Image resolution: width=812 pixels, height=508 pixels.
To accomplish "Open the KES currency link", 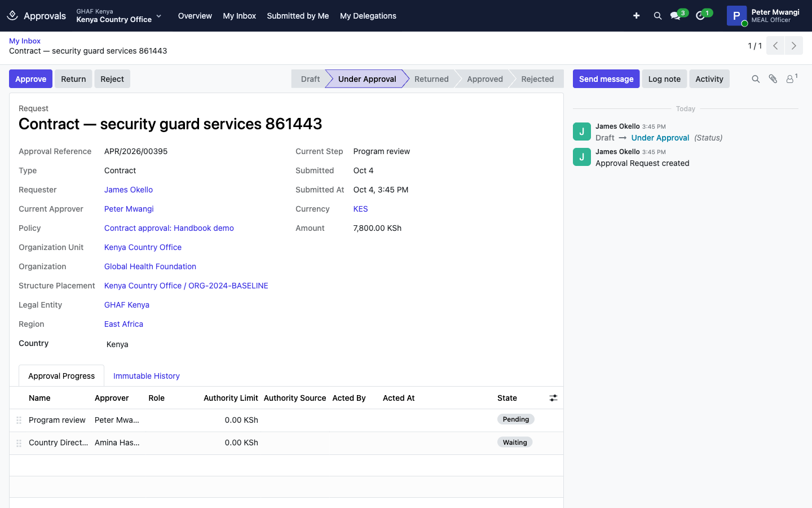I will [x=360, y=209].
